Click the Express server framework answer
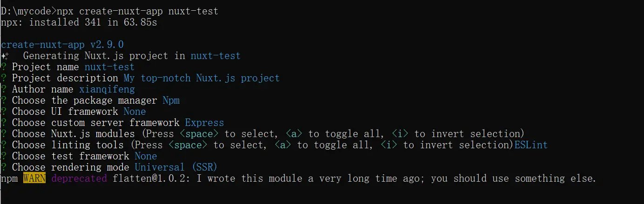Image resolution: width=644 pixels, height=204 pixels. 204,123
